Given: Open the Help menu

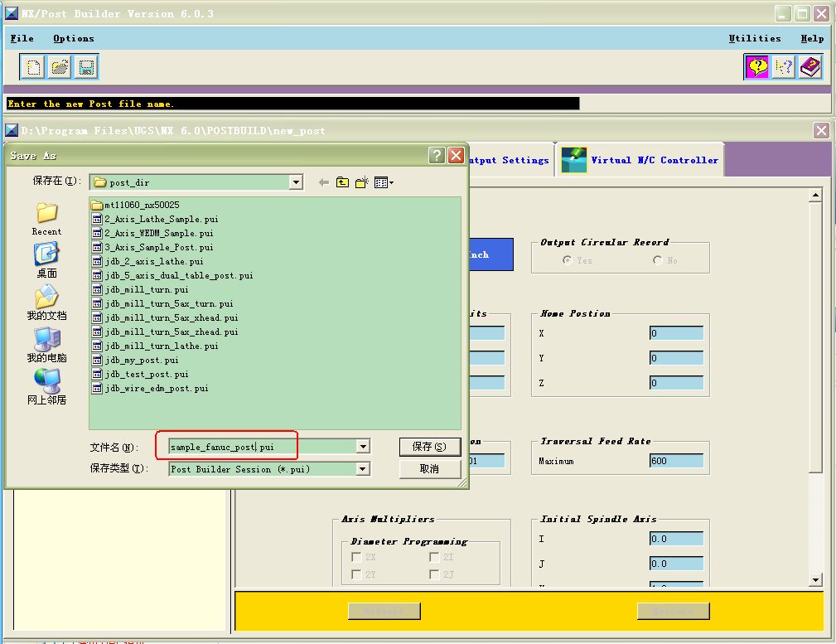Looking at the screenshot, I should [812, 38].
